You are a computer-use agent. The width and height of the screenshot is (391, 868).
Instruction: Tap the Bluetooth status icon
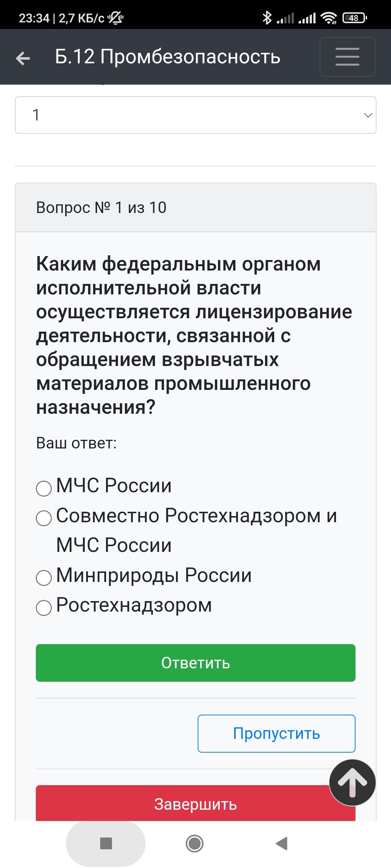pos(267,18)
